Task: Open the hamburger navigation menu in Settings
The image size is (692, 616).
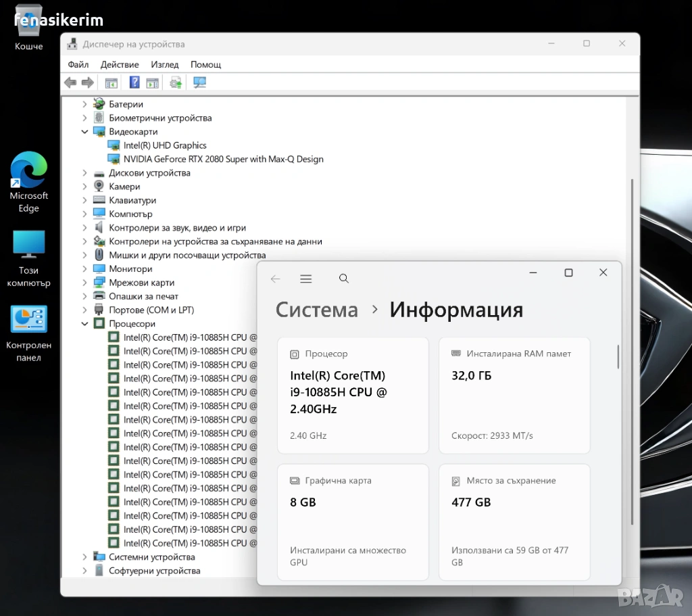Action: click(x=306, y=279)
